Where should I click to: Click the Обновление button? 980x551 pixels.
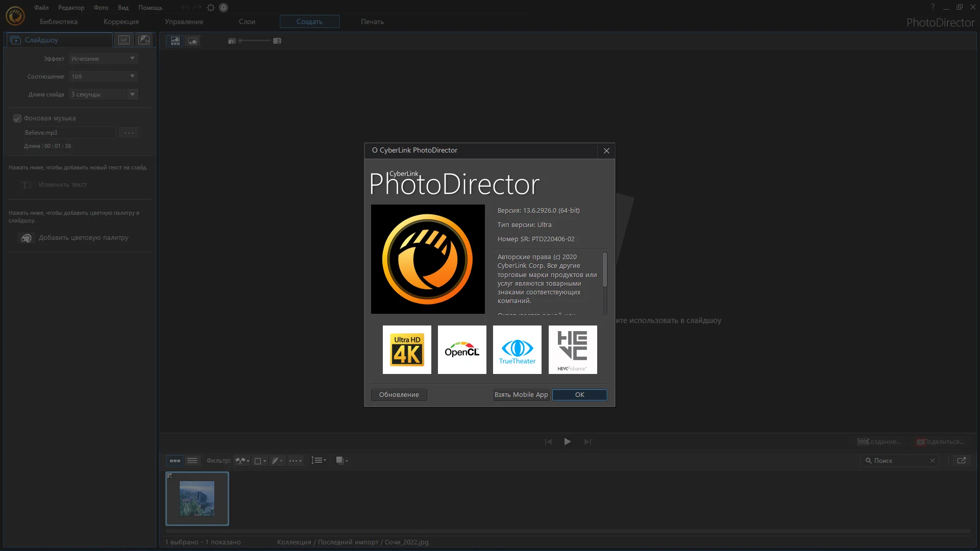[x=399, y=395]
